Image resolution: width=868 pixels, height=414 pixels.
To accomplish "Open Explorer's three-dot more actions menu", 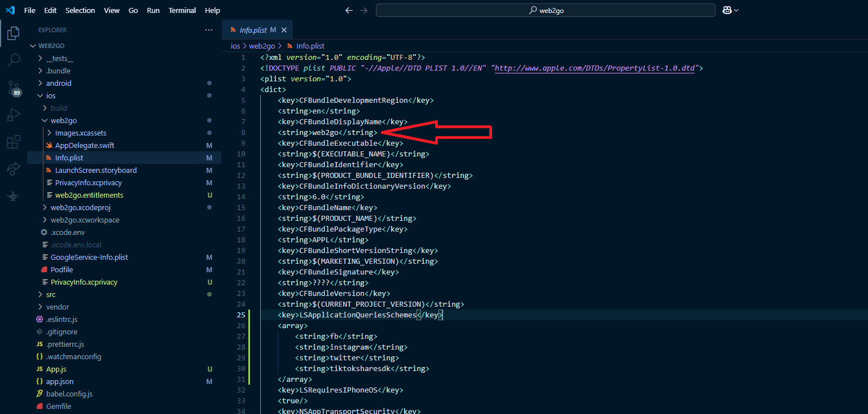I will pos(209,30).
